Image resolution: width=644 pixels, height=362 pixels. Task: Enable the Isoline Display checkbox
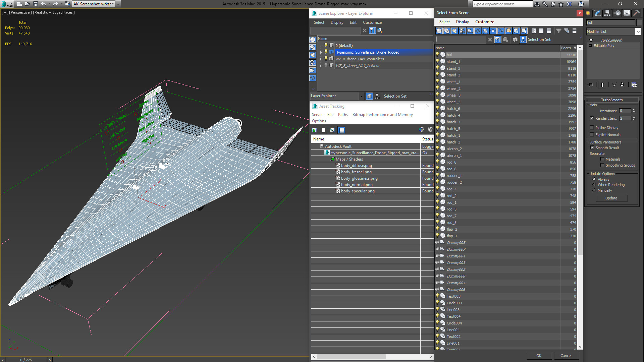[x=592, y=128]
